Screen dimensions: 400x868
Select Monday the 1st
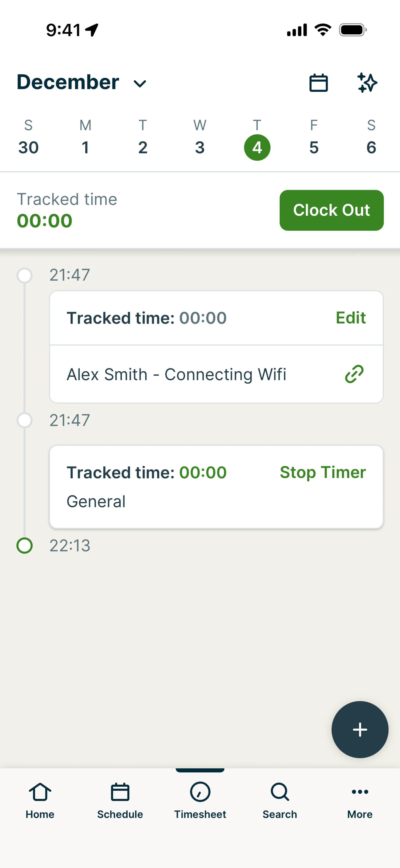(86, 147)
